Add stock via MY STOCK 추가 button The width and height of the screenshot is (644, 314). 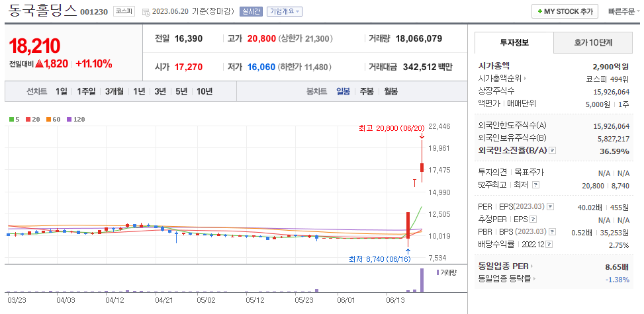pyautogui.click(x=565, y=11)
